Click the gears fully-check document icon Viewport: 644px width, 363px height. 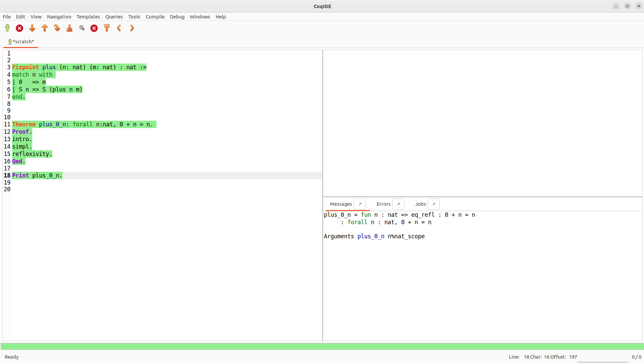pyautogui.click(x=82, y=28)
